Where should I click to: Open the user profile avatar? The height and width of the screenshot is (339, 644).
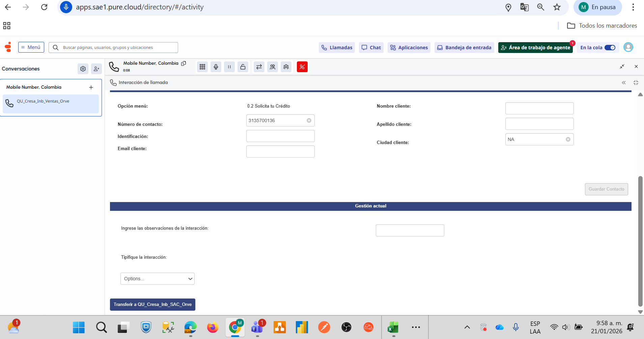pos(628,47)
